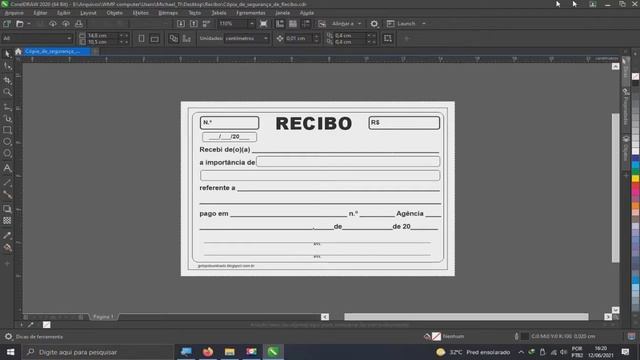Select the Text tool
This screenshot has height=360, width=640.
click(7, 168)
